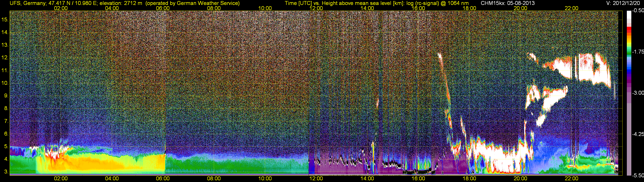
Task: Click the height axis label "11."
Action: point(5,70)
